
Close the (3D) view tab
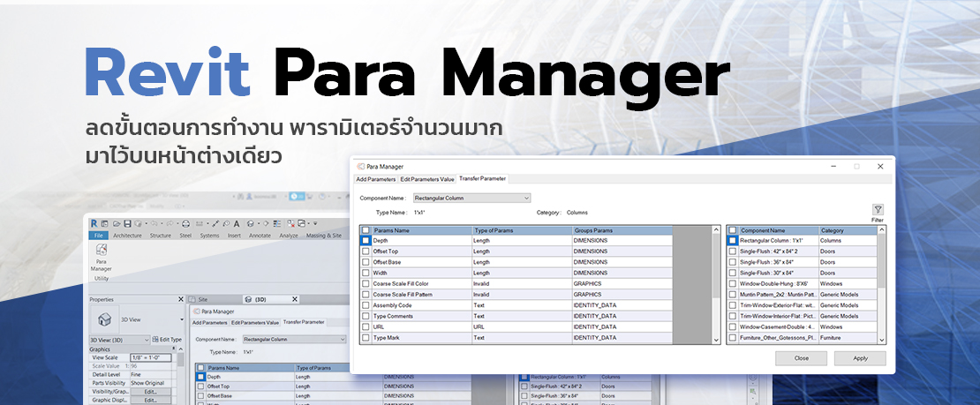(294, 299)
